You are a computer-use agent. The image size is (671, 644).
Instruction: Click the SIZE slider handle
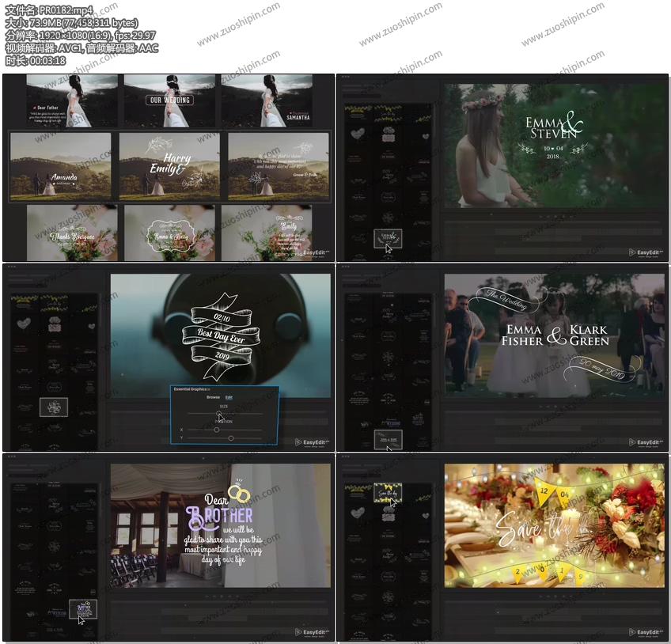[220, 414]
